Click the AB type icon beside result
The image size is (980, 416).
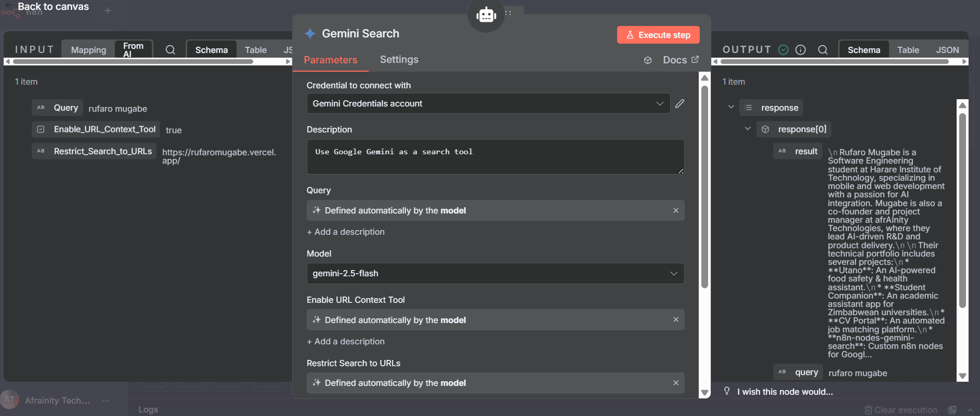tap(782, 151)
